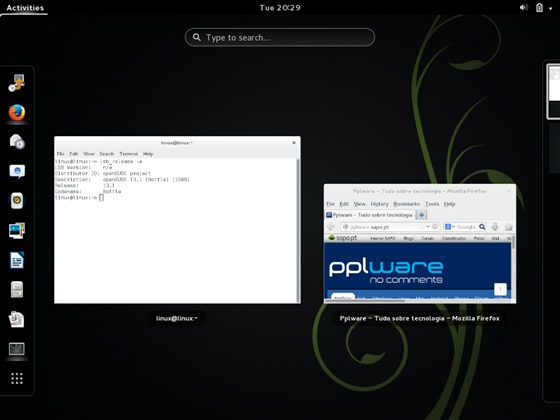Select the terminal window thumbnail
The image size is (560, 420).
[x=178, y=220]
